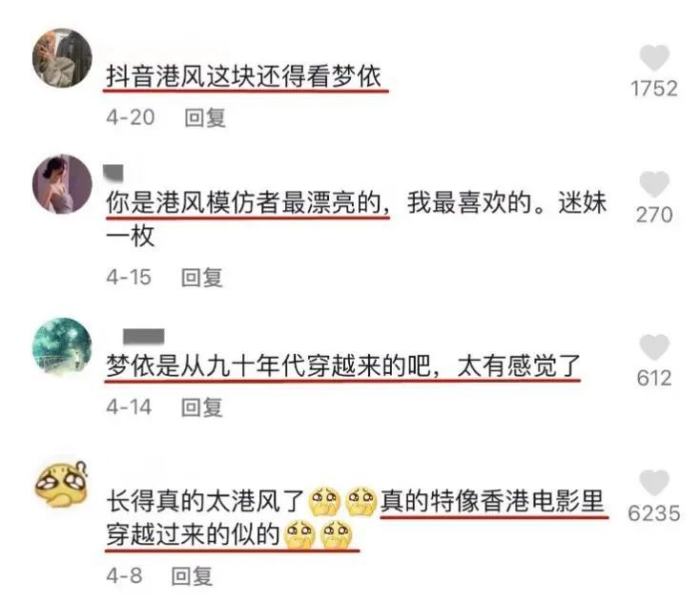This screenshot has height=604, width=700.
Task: Select the comment beginning '长得真的太港风了'
Action: coord(356,518)
